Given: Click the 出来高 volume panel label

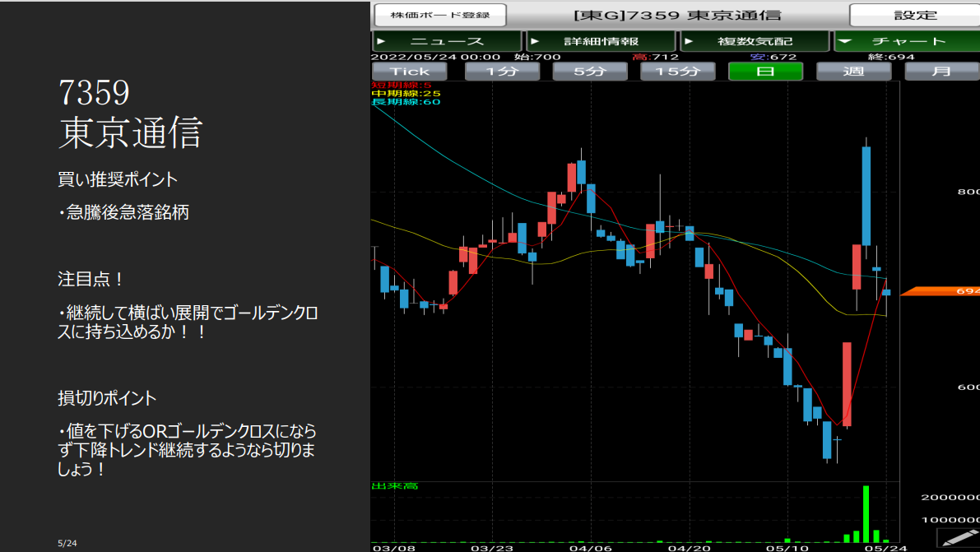Looking at the screenshot, I should click(394, 486).
